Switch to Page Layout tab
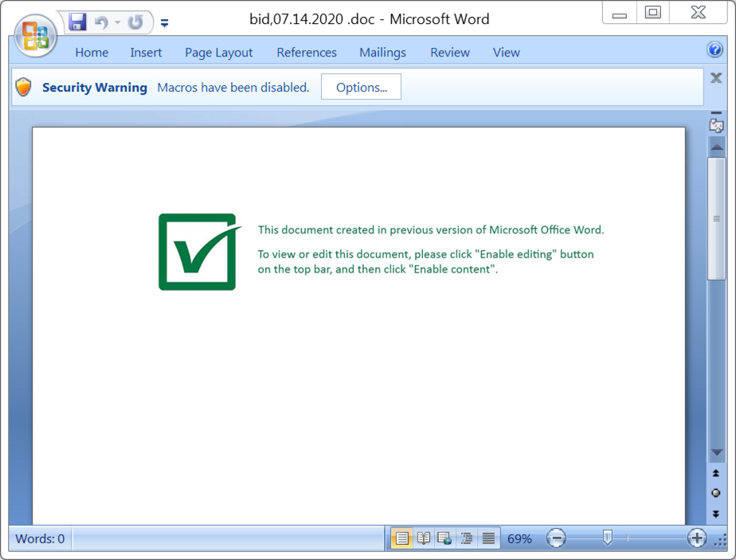Screen dimensions: 736x560 (219, 52)
